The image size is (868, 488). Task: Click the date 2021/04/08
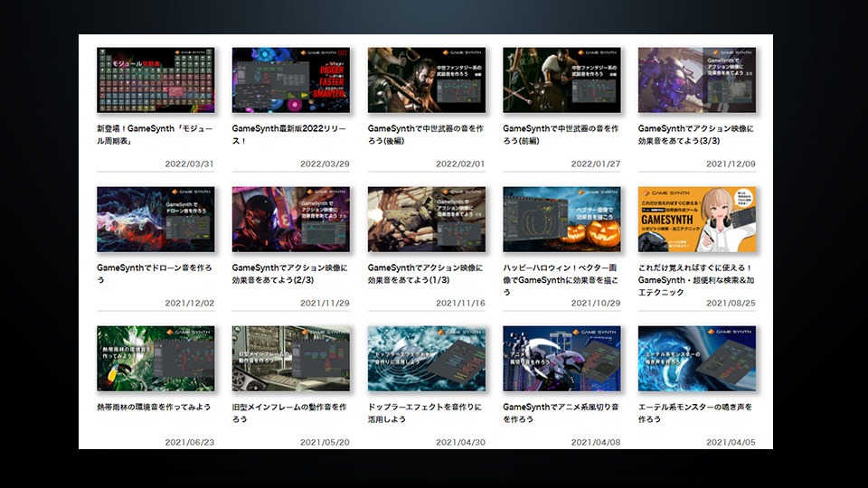tap(596, 442)
